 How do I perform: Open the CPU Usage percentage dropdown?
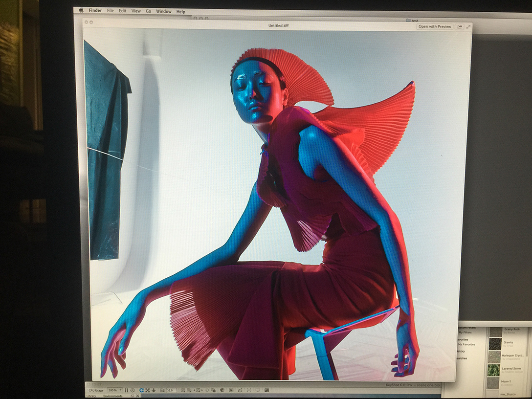click(x=115, y=390)
